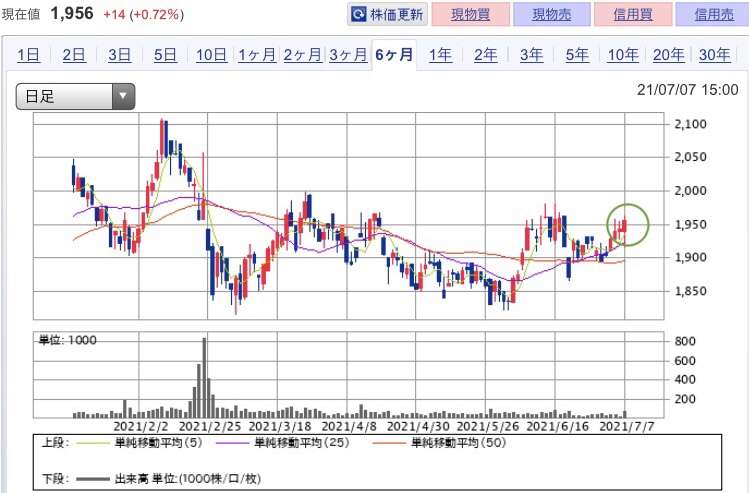Show the 5年 chart range
The width and height of the screenshot is (749, 493).
pyautogui.click(x=577, y=55)
